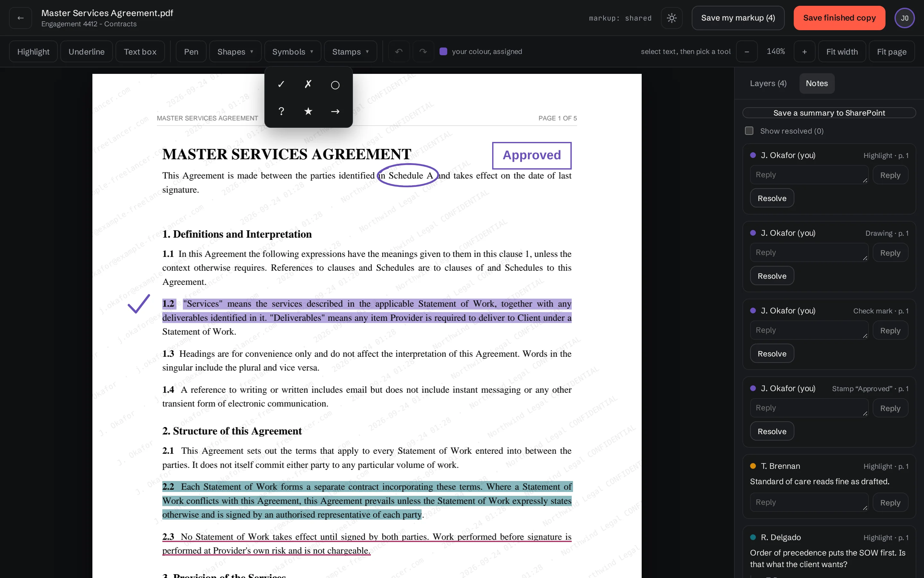The height and width of the screenshot is (578, 924).
Task: Select the Text box tool
Action: pos(140,51)
